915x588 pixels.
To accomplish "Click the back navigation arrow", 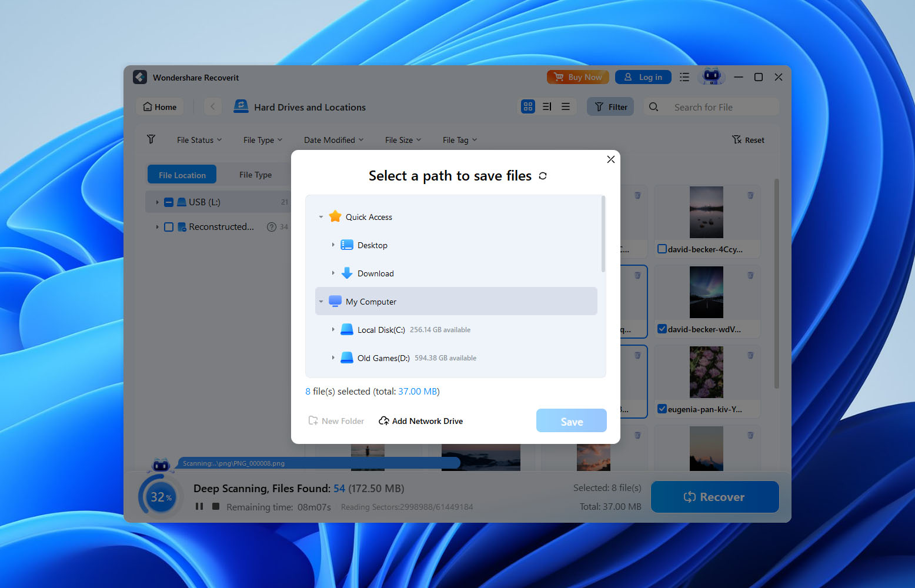I will 213,107.
